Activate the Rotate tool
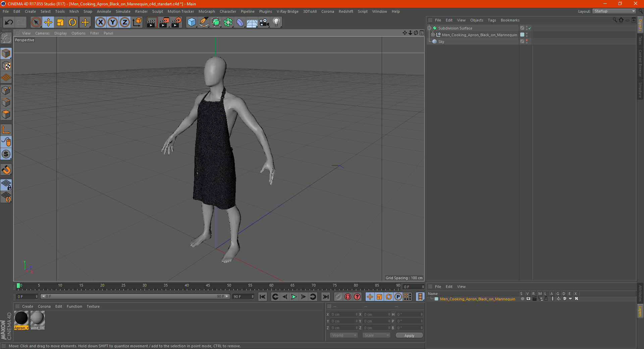The width and height of the screenshot is (644, 349). coord(72,22)
